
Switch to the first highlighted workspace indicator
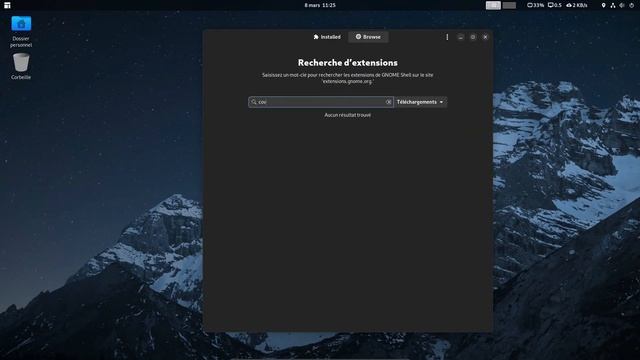[493, 5]
